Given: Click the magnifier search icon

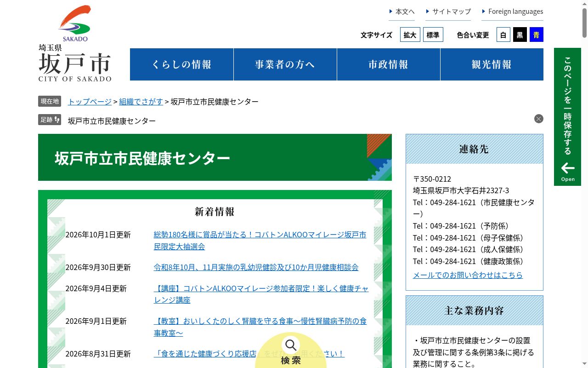Looking at the screenshot, I should (291, 345).
